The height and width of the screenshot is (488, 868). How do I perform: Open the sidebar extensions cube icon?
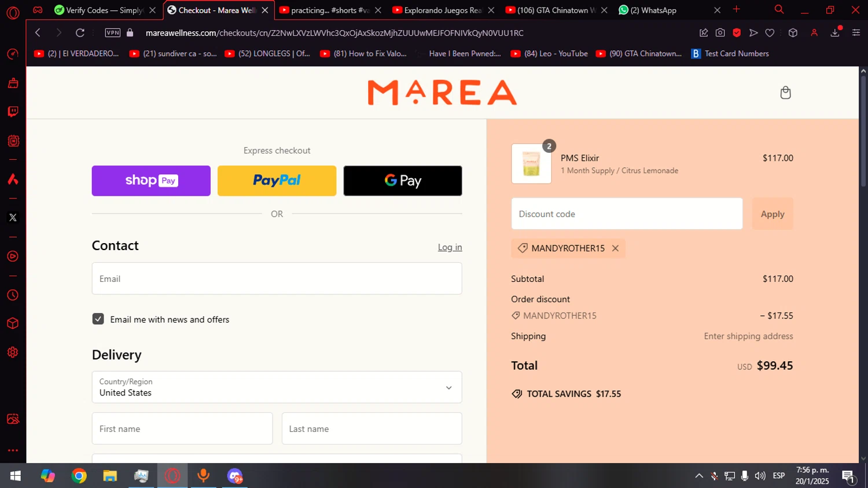pyautogui.click(x=13, y=324)
